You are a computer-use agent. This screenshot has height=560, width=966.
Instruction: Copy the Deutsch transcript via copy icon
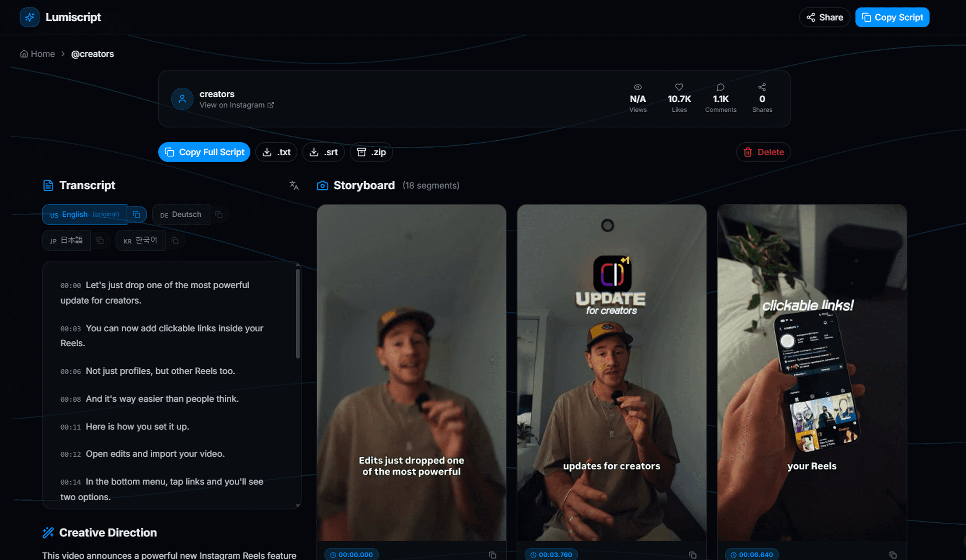tap(219, 215)
